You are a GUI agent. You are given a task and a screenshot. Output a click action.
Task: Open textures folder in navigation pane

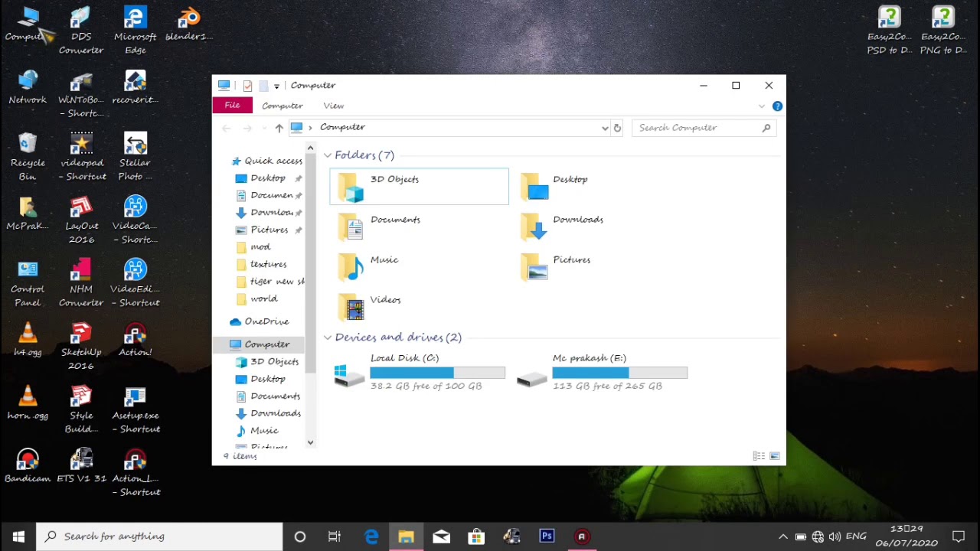[x=261, y=264]
